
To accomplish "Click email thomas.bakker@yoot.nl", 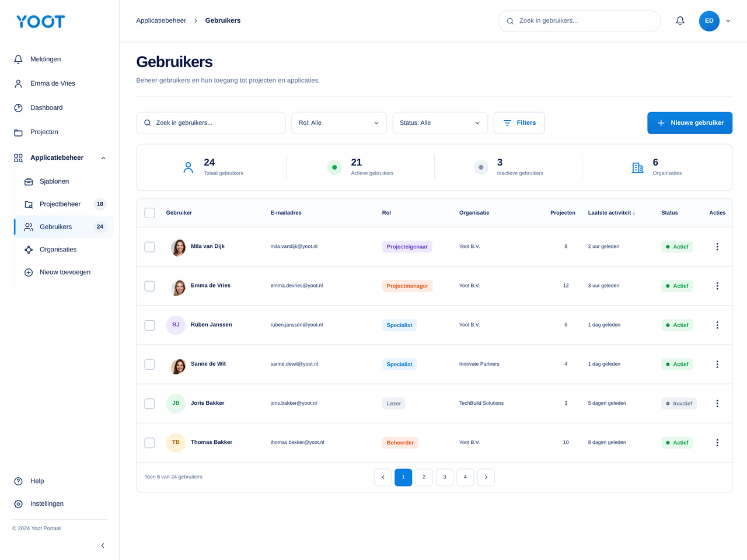I will (297, 443).
